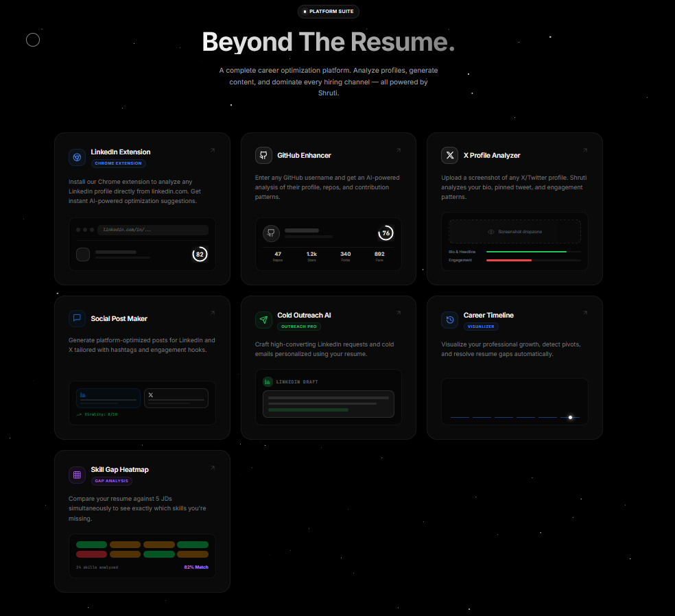
Task: Open the LinkedIn Extension card title
Action: pos(121,152)
